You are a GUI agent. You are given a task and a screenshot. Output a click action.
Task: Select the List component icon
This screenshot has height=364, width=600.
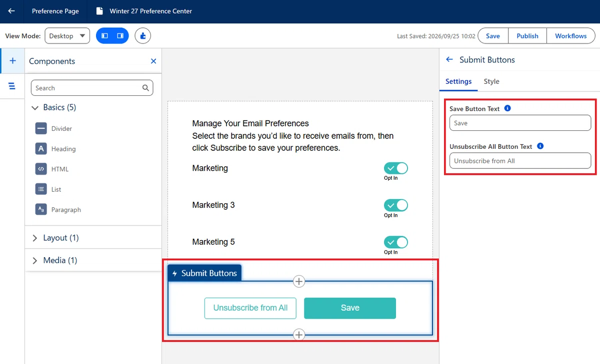(41, 189)
